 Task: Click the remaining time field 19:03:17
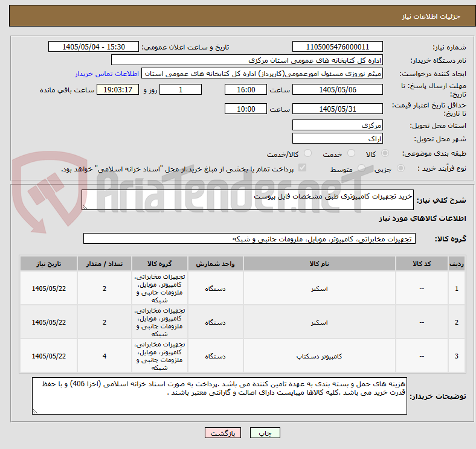coord(118,89)
